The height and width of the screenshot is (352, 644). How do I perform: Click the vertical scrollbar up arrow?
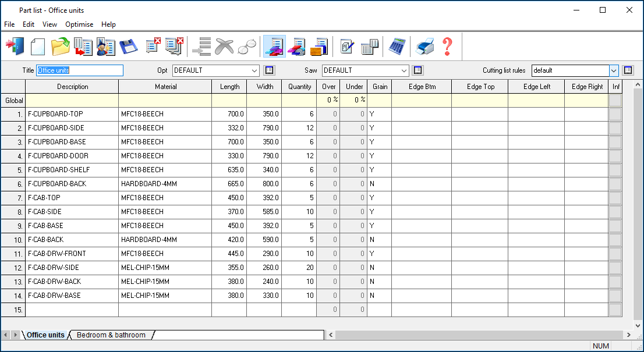(x=638, y=84)
